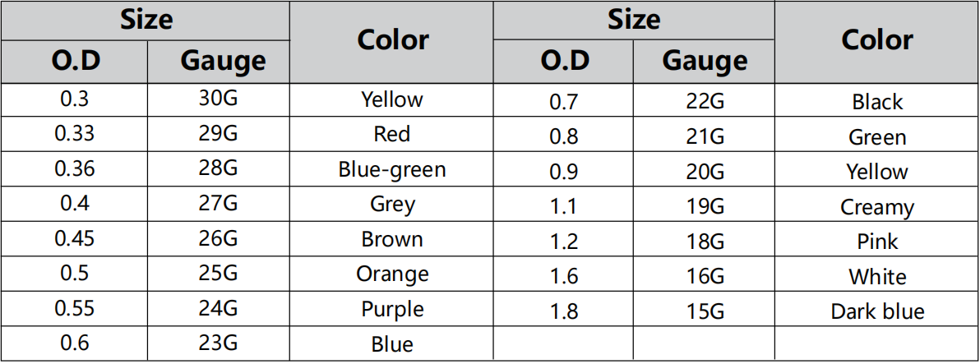Select the Grey color cell
980x364 pixels.
(392, 204)
